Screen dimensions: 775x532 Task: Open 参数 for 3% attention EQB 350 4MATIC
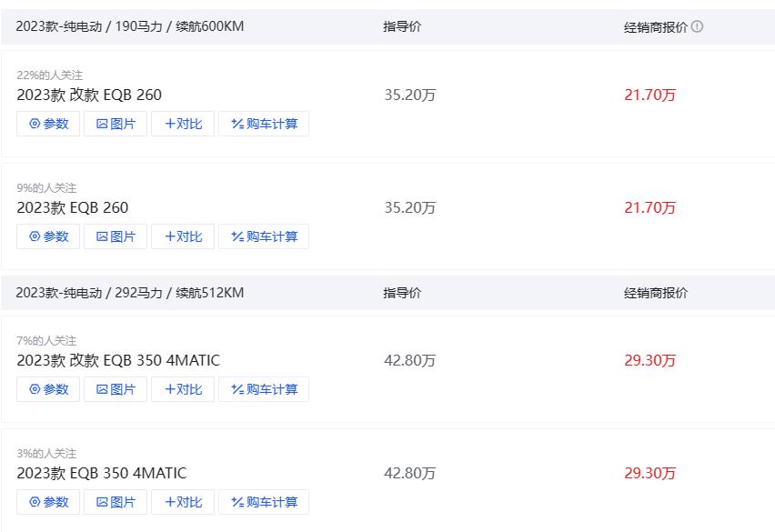coord(48,502)
